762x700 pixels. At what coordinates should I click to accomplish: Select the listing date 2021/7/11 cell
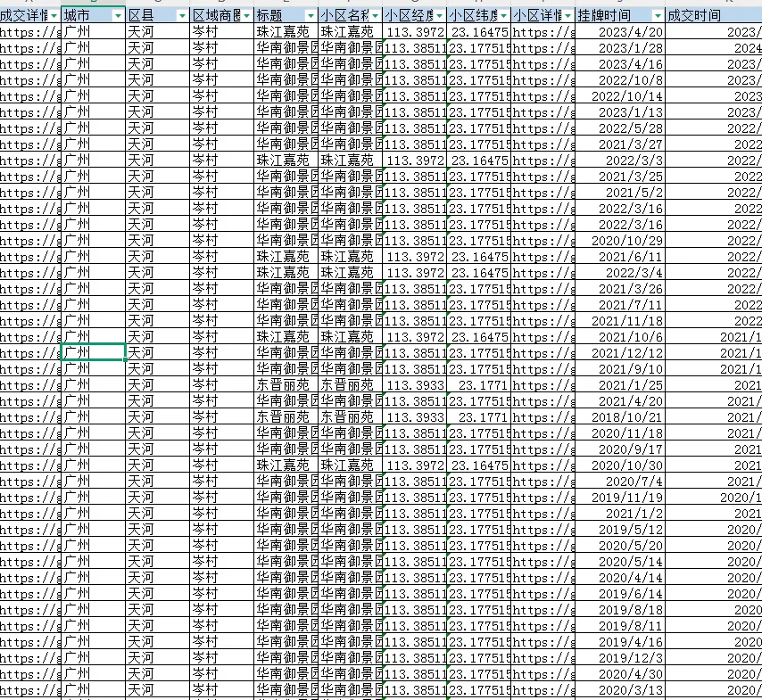(620, 305)
